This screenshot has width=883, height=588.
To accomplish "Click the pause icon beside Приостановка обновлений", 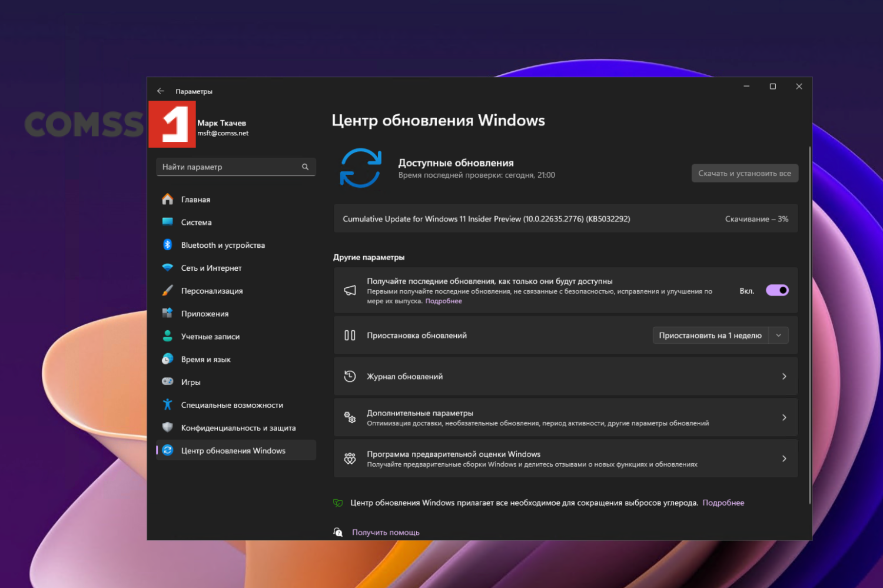I will pyautogui.click(x=350, y=335).
